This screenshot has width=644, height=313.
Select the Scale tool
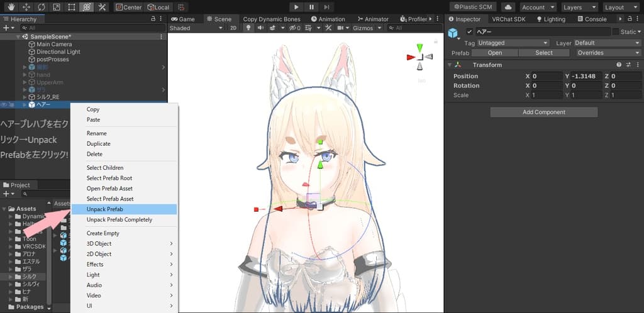tap(56, 7)
